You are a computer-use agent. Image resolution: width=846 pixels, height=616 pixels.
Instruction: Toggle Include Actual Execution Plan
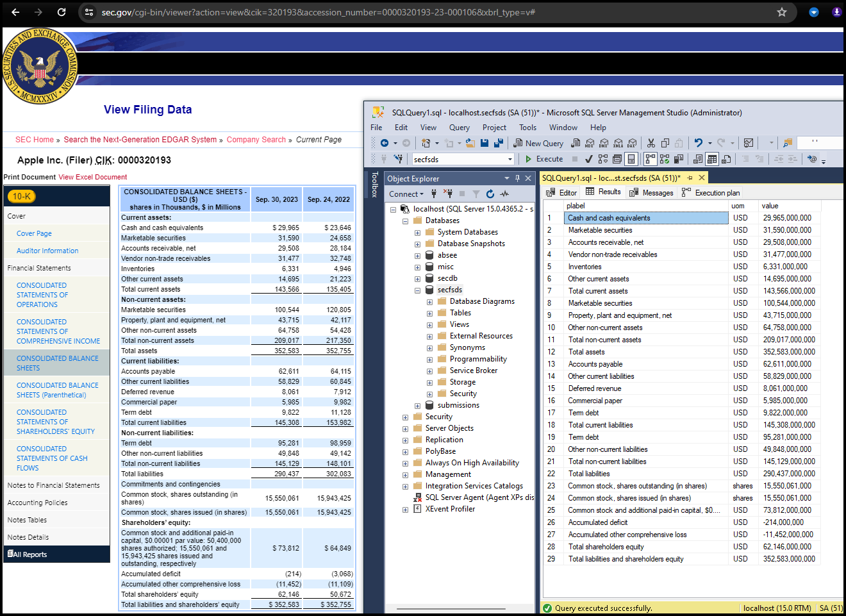tap(651, 159)
